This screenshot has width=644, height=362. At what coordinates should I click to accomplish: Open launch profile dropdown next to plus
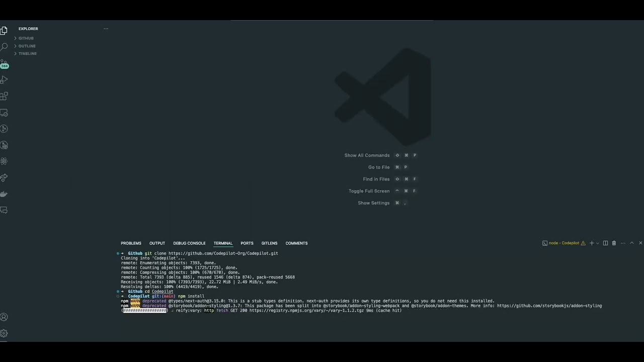tap(598, 243)
